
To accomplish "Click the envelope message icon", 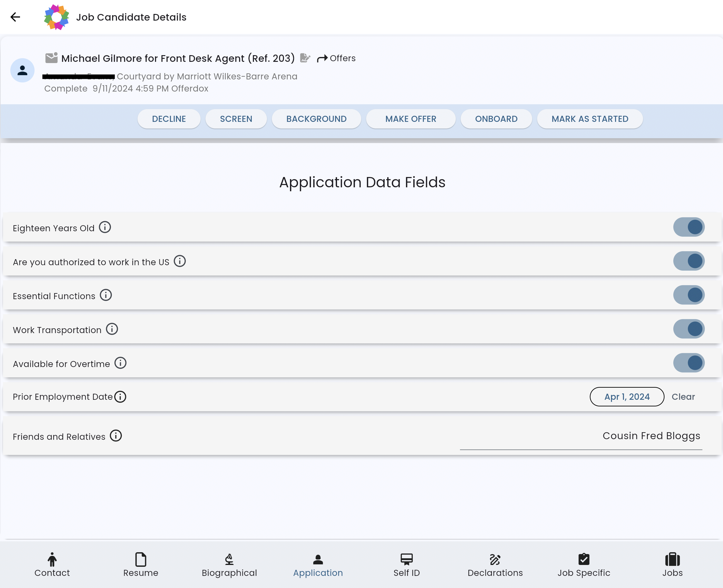I will (52, 58).
